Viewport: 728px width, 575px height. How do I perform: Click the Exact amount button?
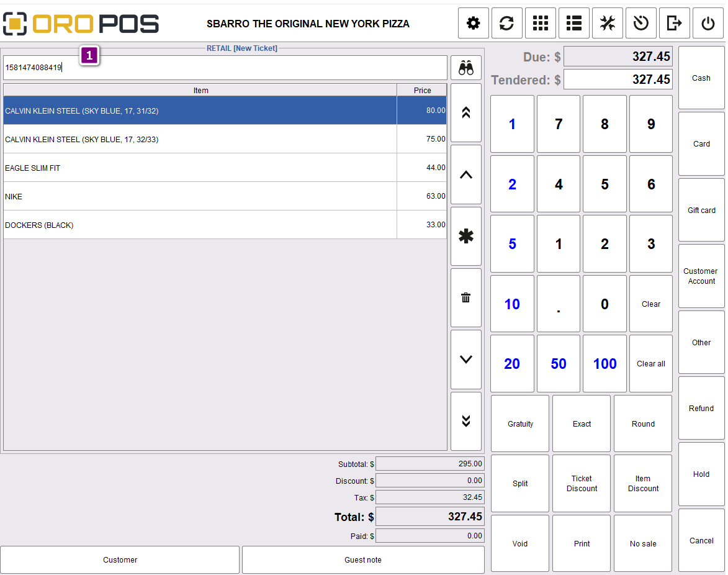click(x=582, y=423)
